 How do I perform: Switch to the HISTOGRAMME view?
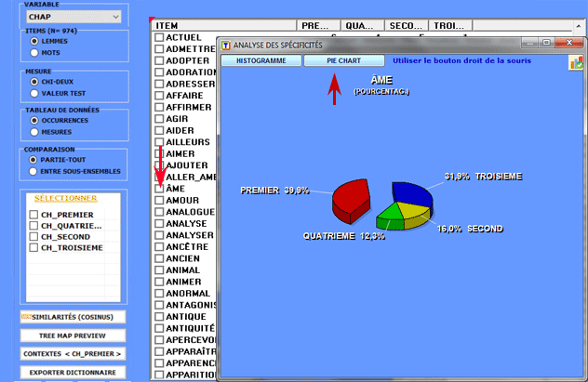click(x=261, y=60)
